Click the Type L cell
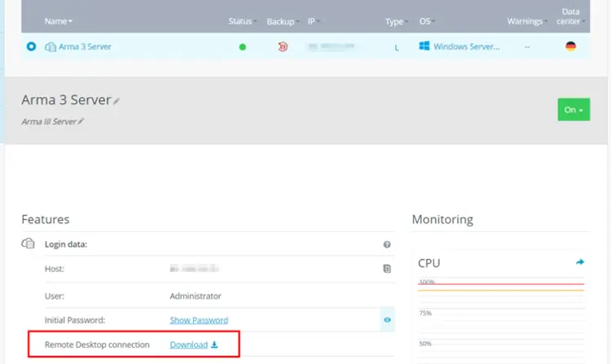 [396, 47]
